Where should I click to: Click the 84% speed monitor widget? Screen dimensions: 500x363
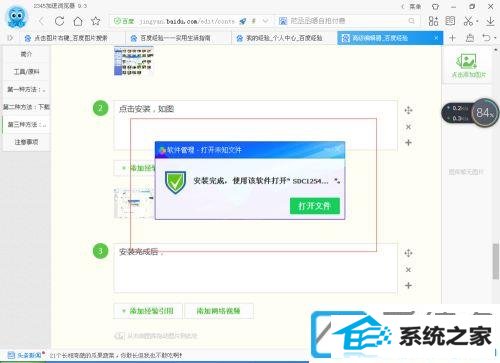pos(470,113)
